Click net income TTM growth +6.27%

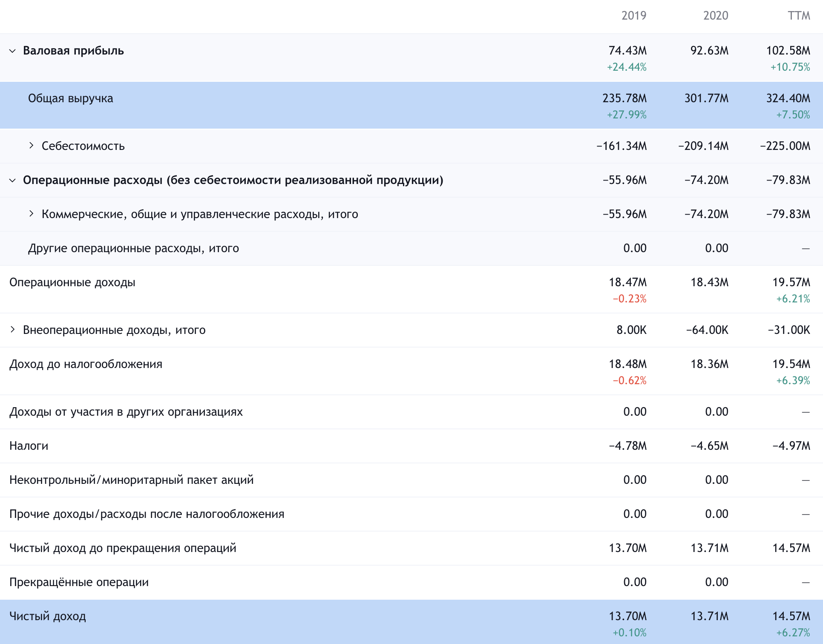(793, 633)
